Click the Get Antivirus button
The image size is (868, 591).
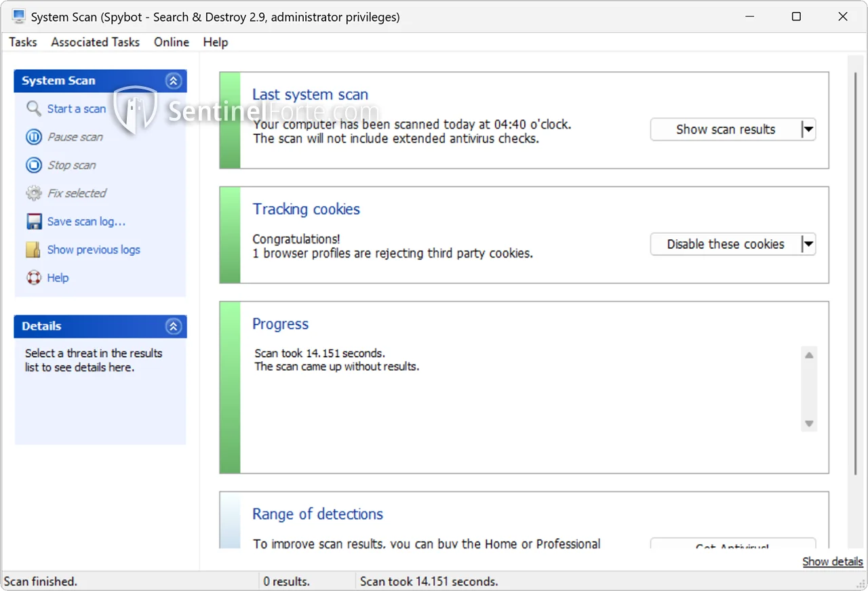pyautogui.click(x=732, y=544)
